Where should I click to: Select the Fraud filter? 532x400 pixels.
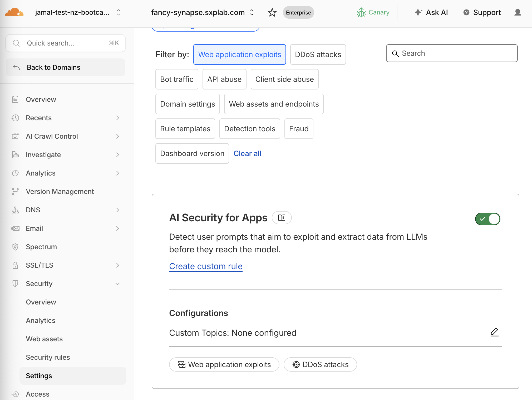coord(299,129)
